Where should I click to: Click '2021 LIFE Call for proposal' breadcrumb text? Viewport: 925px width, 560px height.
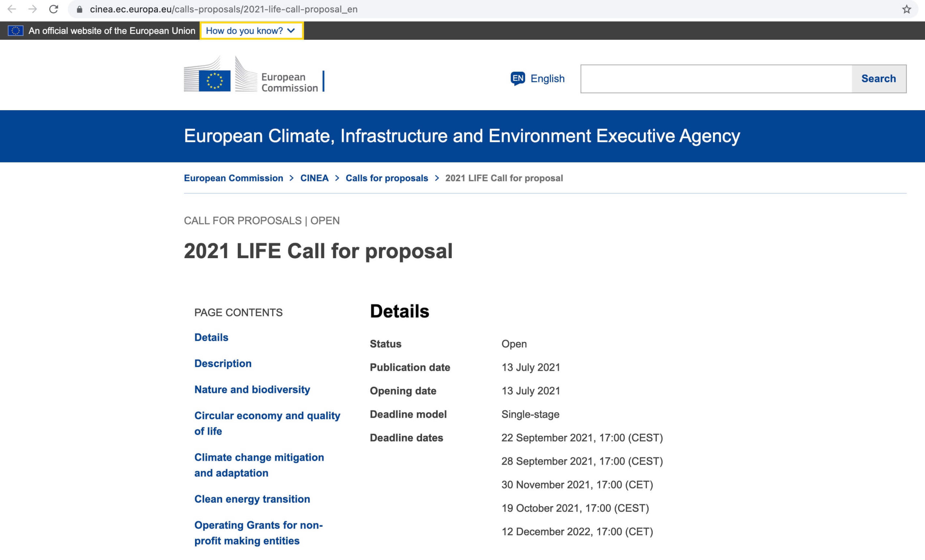[x=504, y=178]
